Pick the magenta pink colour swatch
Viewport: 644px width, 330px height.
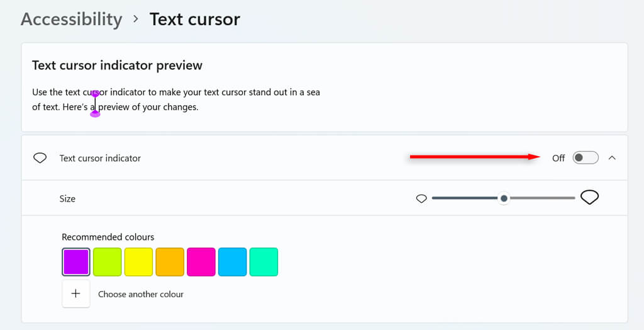201,261
